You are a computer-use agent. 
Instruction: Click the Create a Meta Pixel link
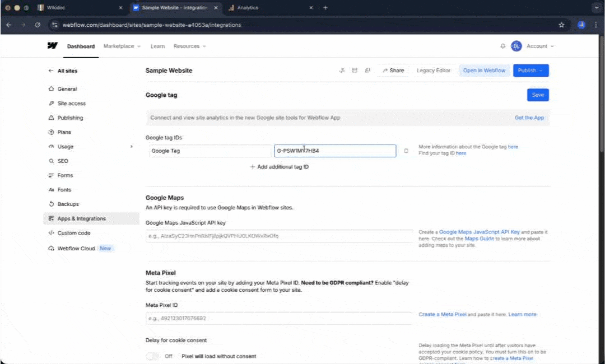(x=442, y=314)
